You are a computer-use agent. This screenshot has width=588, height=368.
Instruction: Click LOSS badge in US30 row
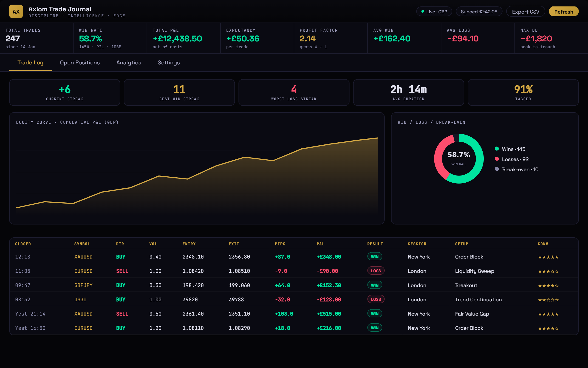pos(376,299)
